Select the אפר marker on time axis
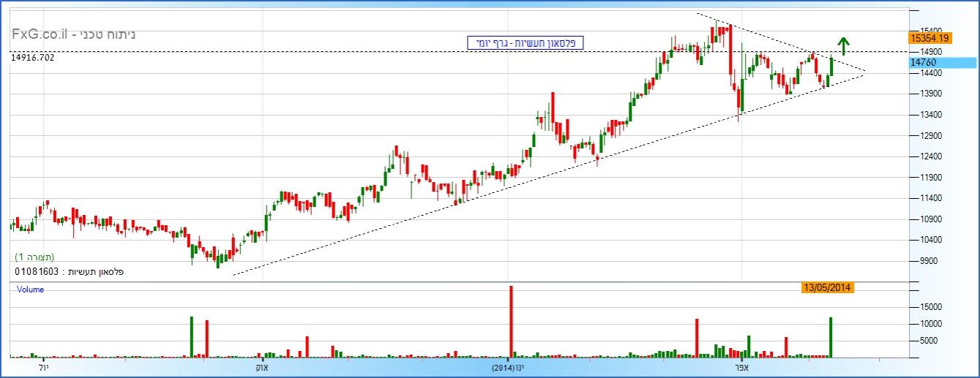Image resolution: width=980 pixels, height=378 pixels. [741, 367]
